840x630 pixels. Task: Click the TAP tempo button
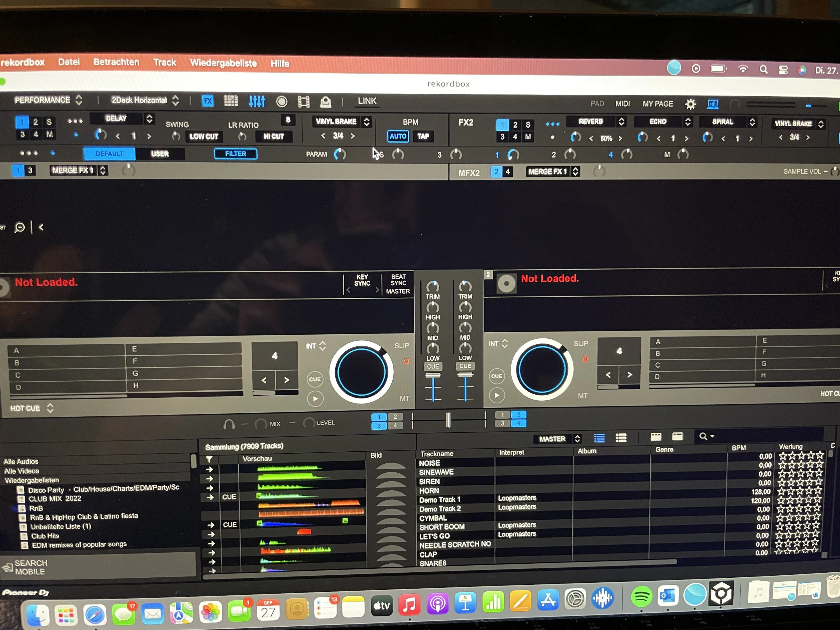pos(423,136)
